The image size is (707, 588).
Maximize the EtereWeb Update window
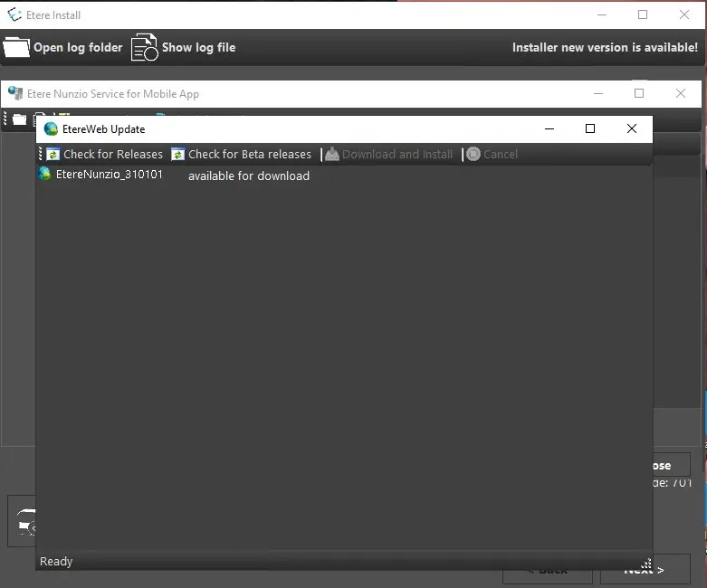589,128
